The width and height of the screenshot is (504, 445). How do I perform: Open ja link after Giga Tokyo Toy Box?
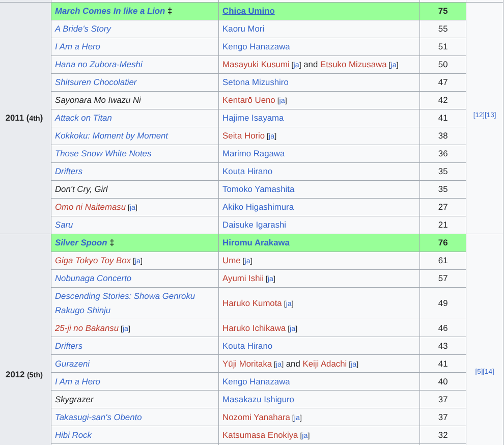(137, 261)
